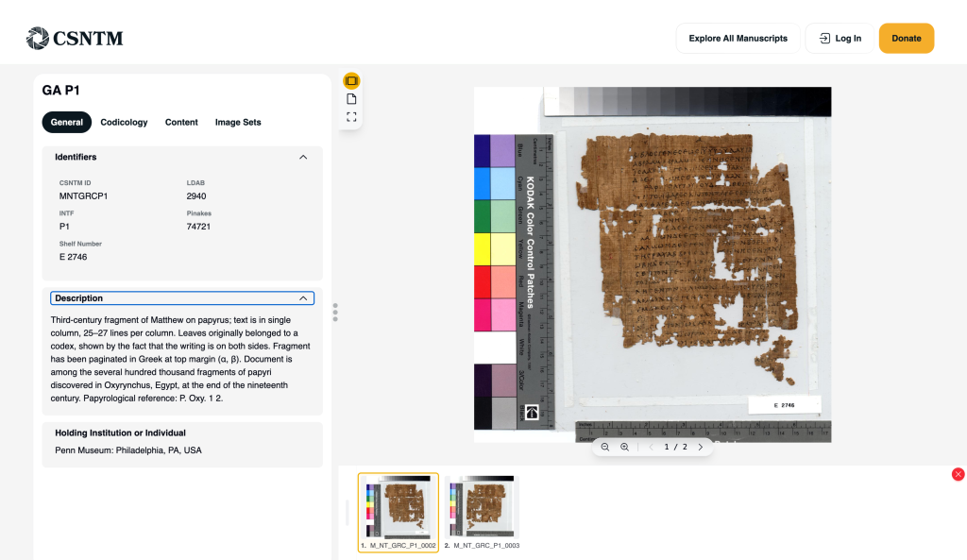Click the CSNTM logo
This screenshot has height=560, width=967.
(75, 38)
